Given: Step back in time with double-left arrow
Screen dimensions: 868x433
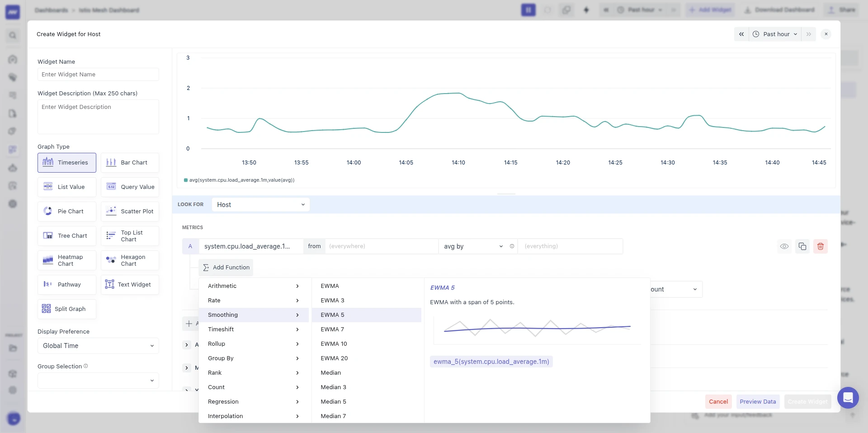Looking at the screenshot, I should tap(741, 34).
